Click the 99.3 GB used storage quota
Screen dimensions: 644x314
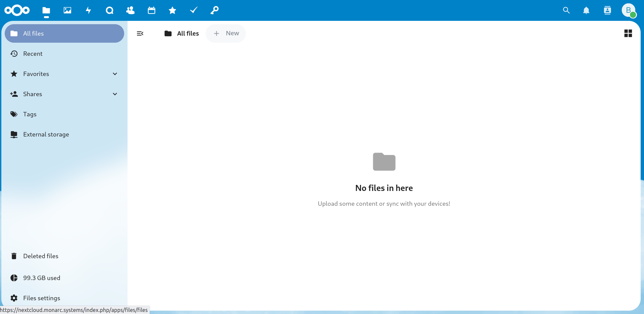(x=65, y=278)
